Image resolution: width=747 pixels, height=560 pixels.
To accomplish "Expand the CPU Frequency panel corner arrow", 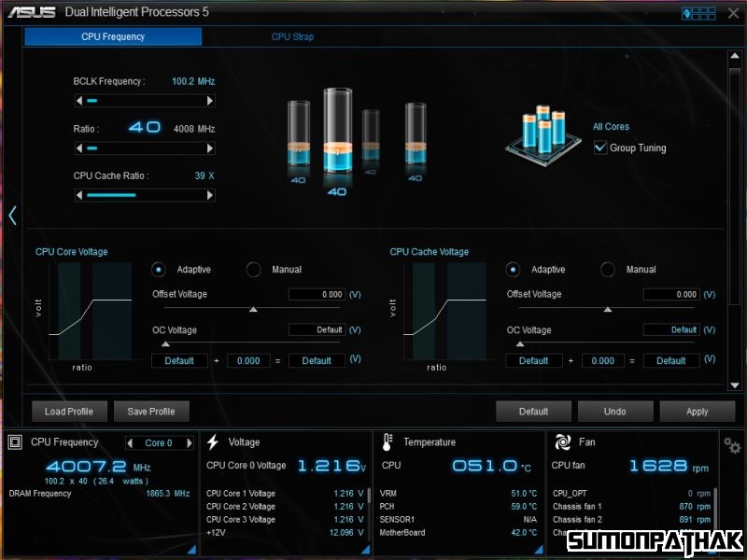I will [191, 550].
